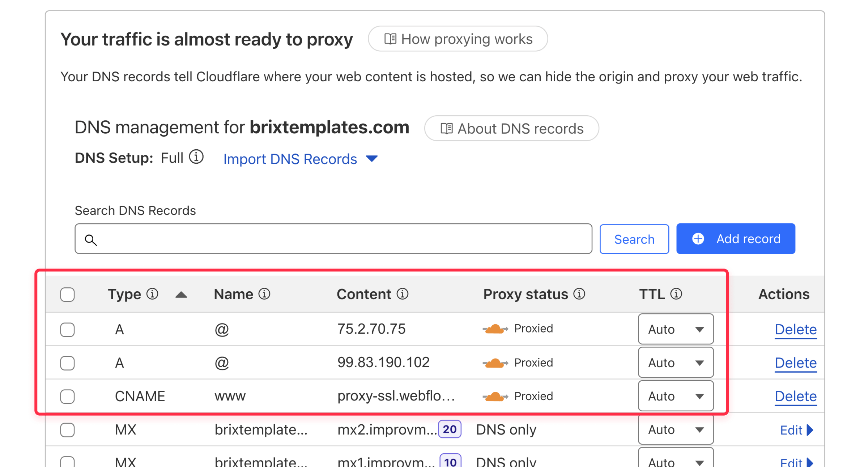Click the 75.2.70.75 content cell
The width and height of the screenshot is (868, 467).
pyautogui.click(x=371, y=329)
